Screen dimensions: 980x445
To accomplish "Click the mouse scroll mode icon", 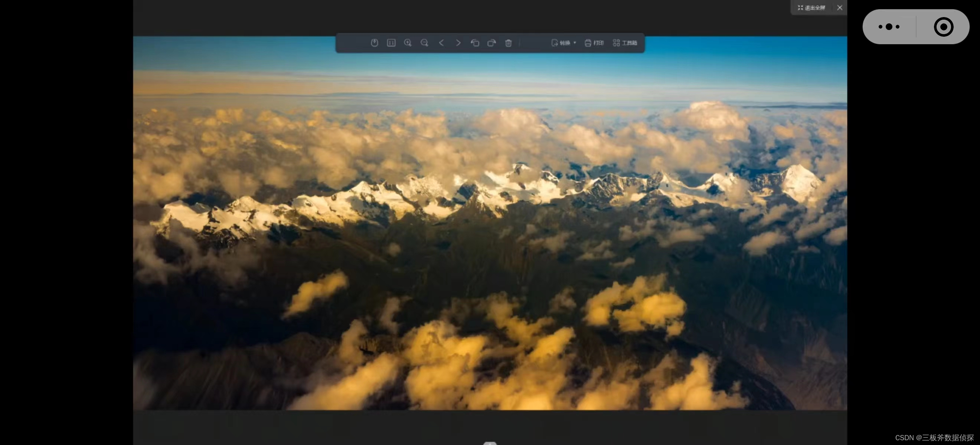I will coord(374,43).
